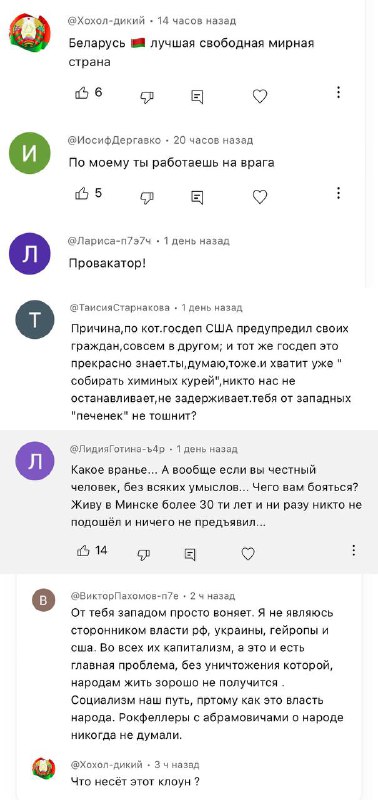The width and height of the screenshot is (378, 800).
Task: Dislike ЛидияГотина's comment about Minsk
Action: 144,554
